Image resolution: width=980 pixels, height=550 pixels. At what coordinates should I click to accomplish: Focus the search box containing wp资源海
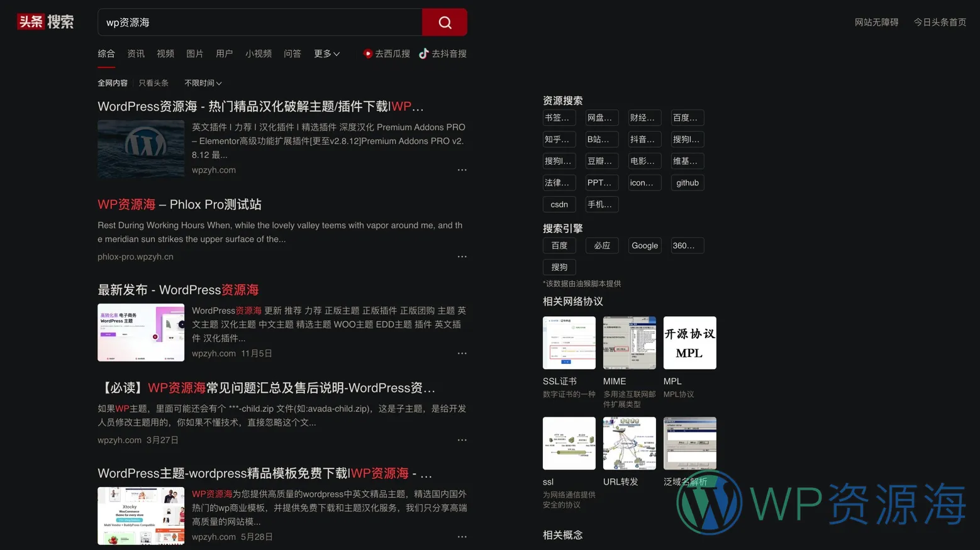(x=260, y=23)
